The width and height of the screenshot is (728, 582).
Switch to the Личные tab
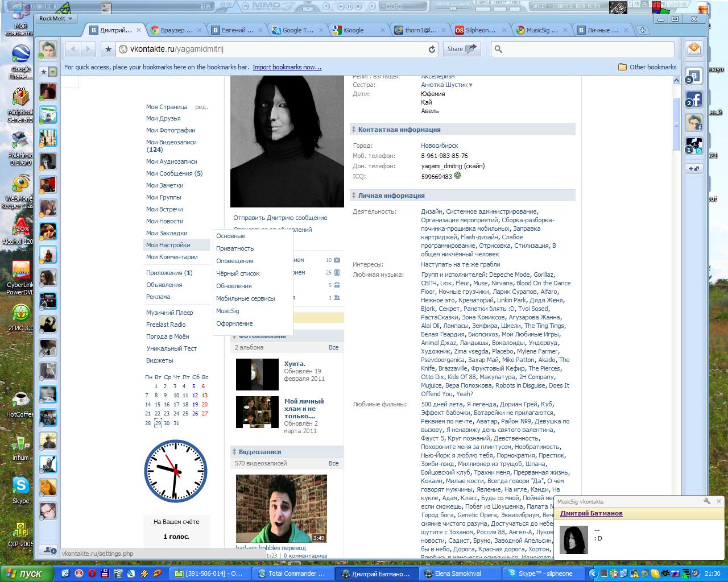pyautogui.click(x=602, y=30)
